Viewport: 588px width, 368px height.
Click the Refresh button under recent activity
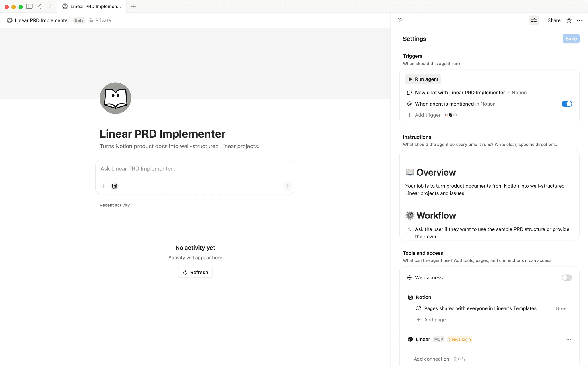tap(195, 272)
